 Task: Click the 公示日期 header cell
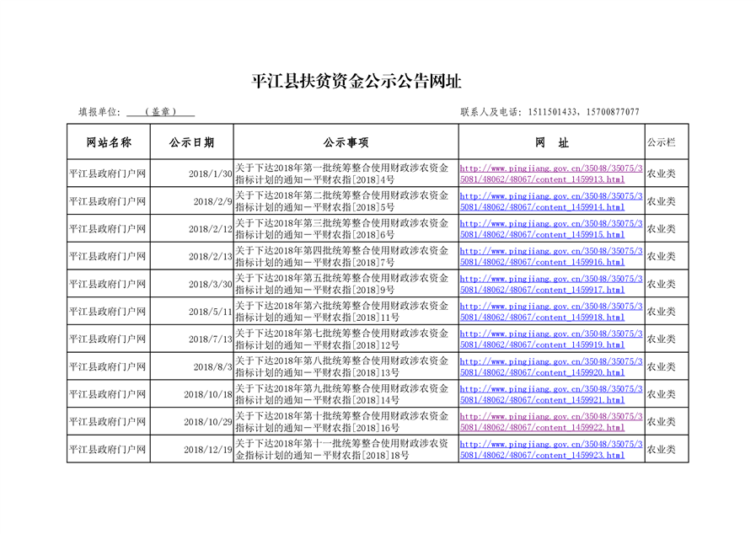[x=191, y=142]
